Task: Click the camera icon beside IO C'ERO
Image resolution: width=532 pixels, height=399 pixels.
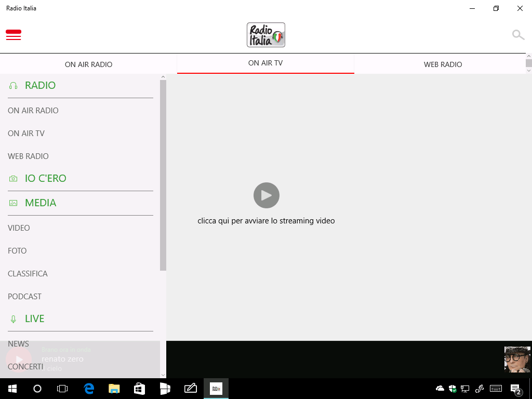Action: (13, 179)
